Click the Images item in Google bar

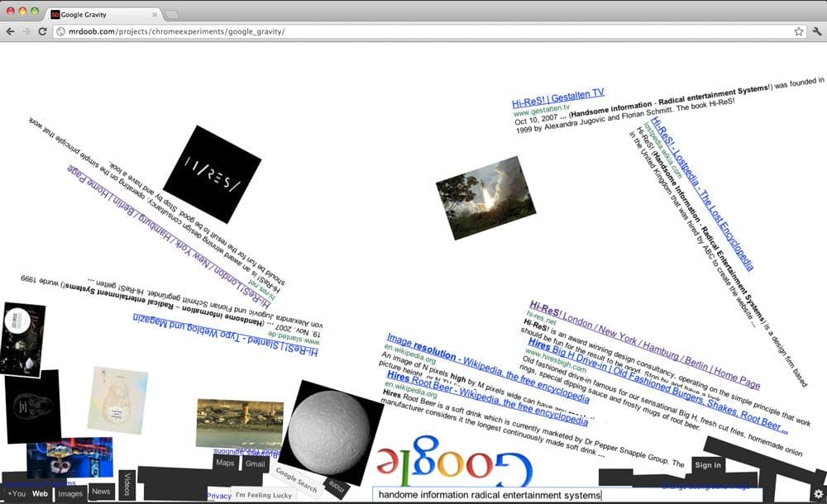(70, 493)
